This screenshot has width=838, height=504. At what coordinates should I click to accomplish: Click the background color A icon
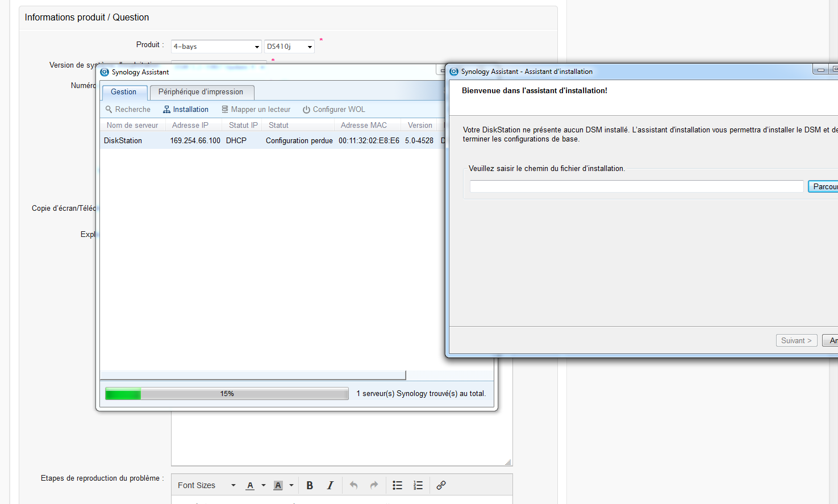pos(278,485)
